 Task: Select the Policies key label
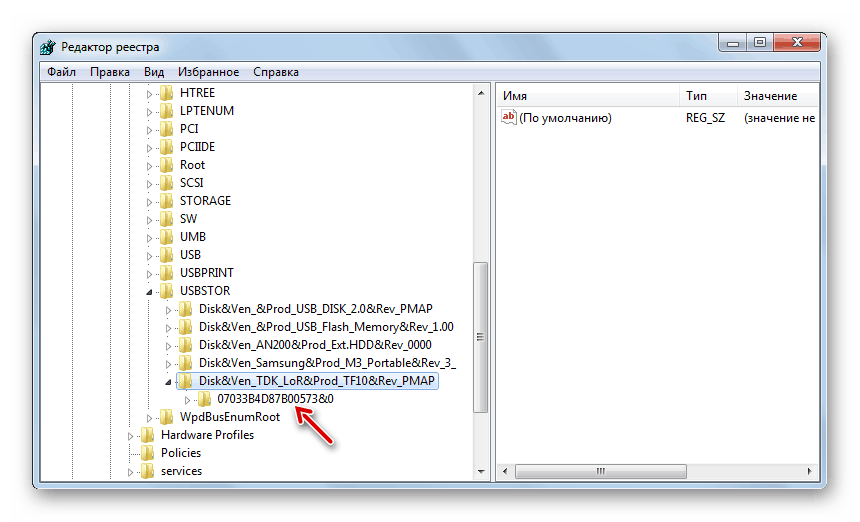(181, 453)
